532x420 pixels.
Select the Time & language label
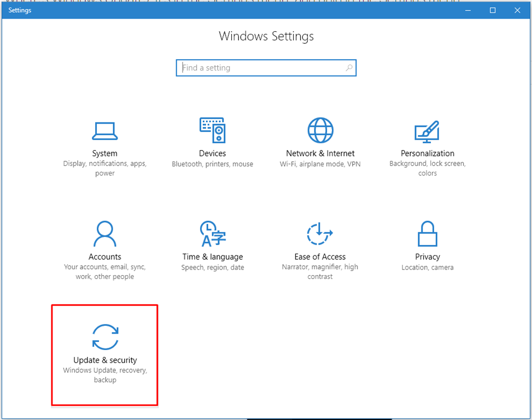coord(213,257)
